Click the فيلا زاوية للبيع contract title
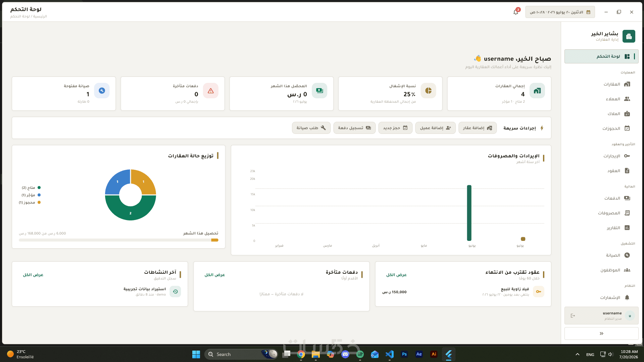644x362 pixels. pos(515,289)
